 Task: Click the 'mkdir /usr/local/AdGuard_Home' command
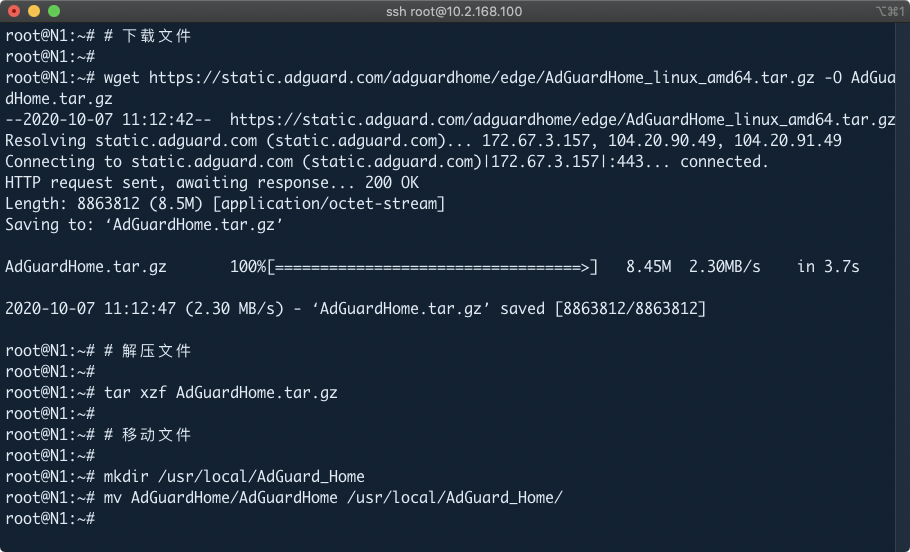234,477
